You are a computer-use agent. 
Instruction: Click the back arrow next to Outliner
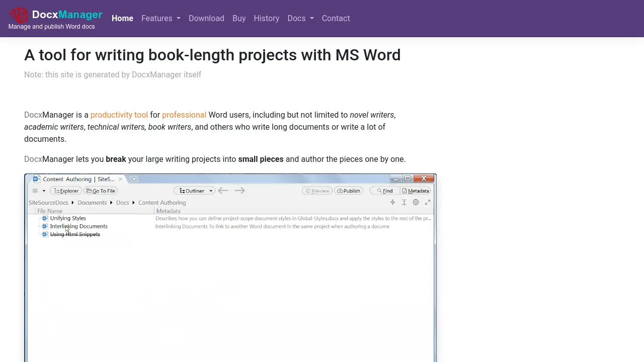(223, 191)
